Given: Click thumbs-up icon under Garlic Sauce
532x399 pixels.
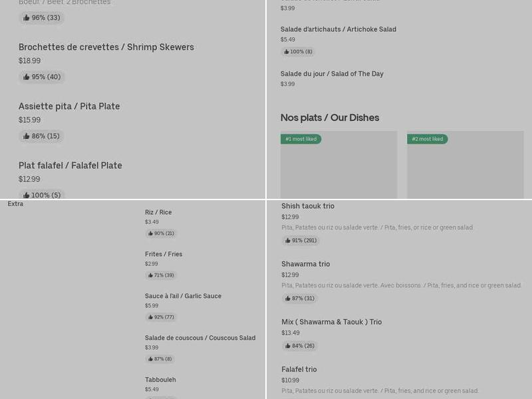Looking at the screenshot, I should (150, 317).
